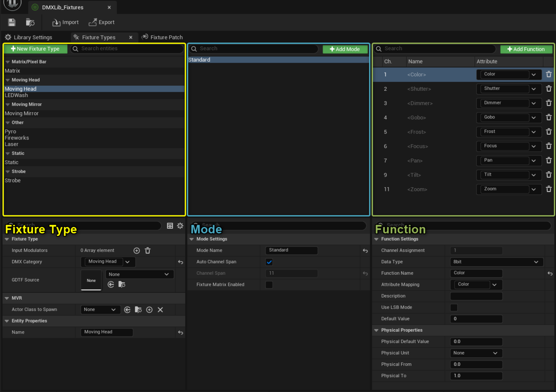
Task: Select the Fixture Types tab
Action: [x=98, y=37]
